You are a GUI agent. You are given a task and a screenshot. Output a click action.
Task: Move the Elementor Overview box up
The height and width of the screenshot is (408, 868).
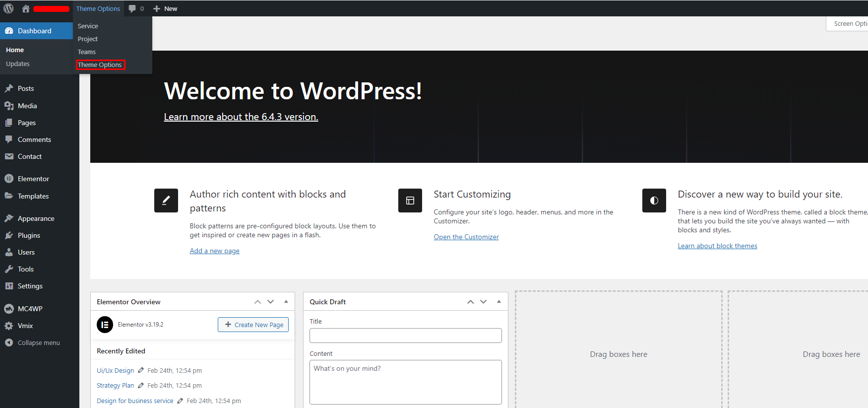257,302
